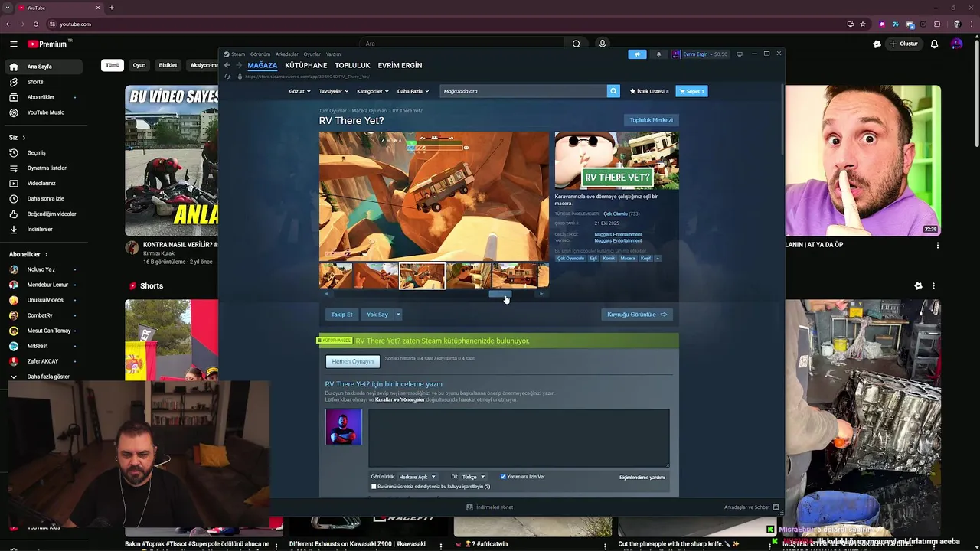Click YouTube voice search microphone
The image size is (980, 551).
coord(603,44)
